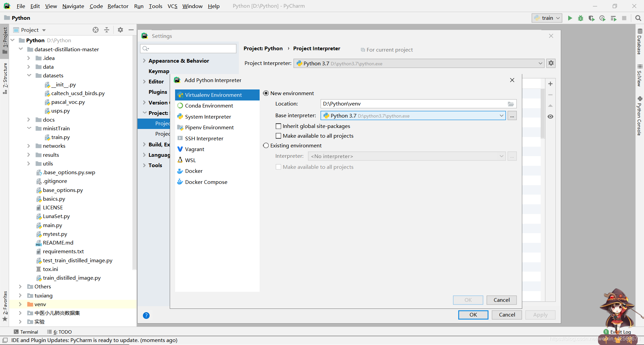Viewport: 644px width, 345px height.
Task: Expand Editor settings section
Action: 144,81
